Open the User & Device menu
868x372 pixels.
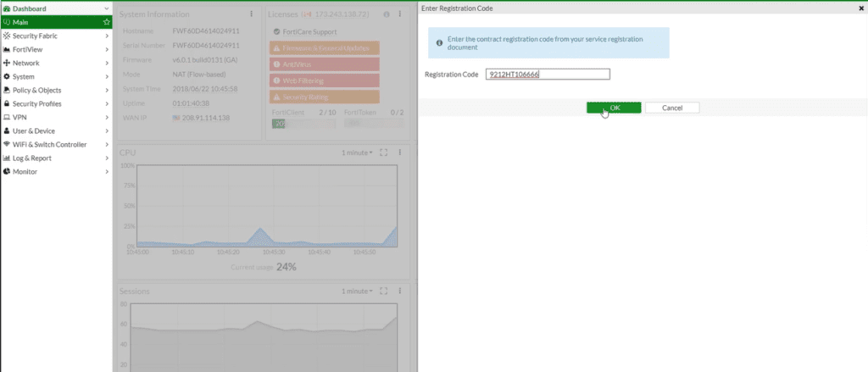pos(56,130)
